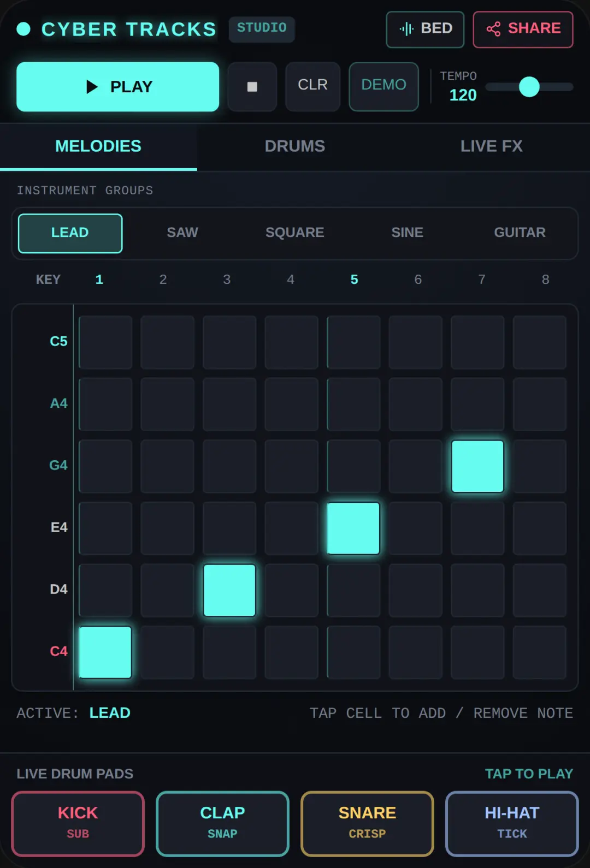
Task: Select the LEAD instrument group
Action: pyautogui.click(x=70, y=233)
